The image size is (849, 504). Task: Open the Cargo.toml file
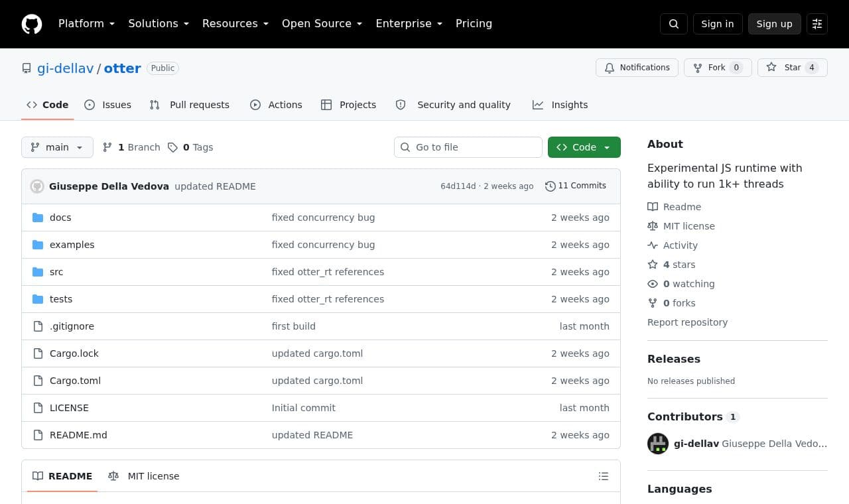pos(75,381)
